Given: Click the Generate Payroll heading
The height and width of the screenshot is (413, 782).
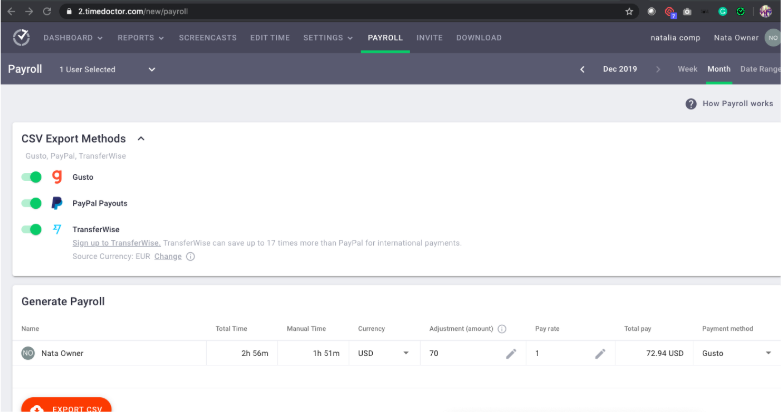Looking at the screenshot, I should click(x=63, y=301).
